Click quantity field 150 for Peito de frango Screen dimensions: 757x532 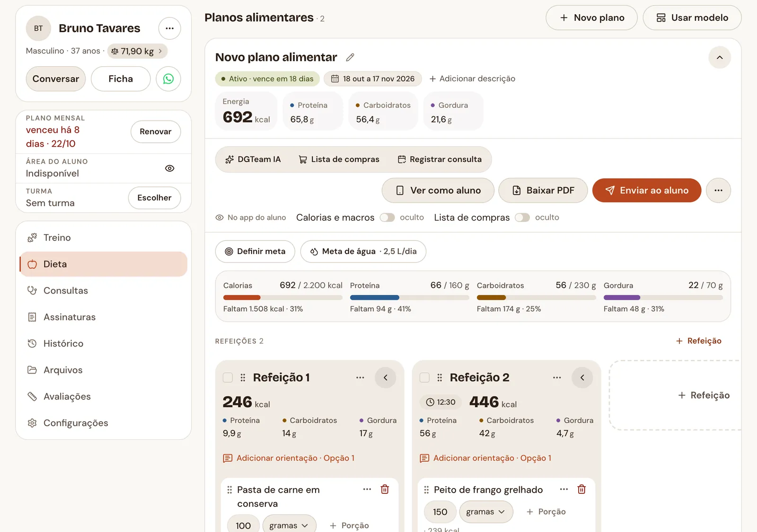pos(440,512)
